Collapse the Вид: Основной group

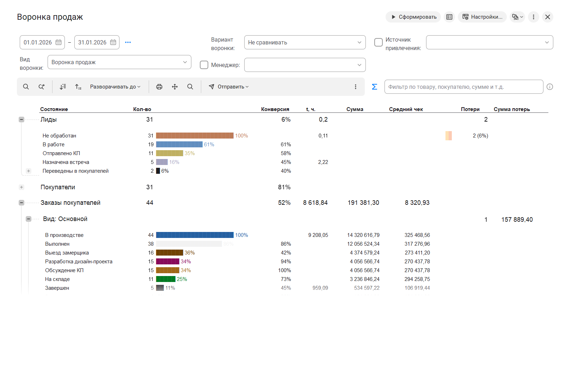[29, 219]
